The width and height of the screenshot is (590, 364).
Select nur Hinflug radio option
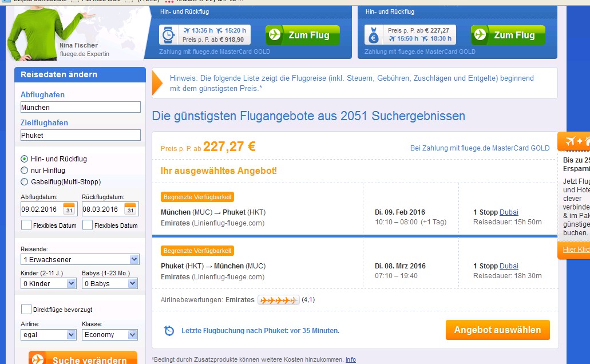pyautogui.click(x=25, y=170)
